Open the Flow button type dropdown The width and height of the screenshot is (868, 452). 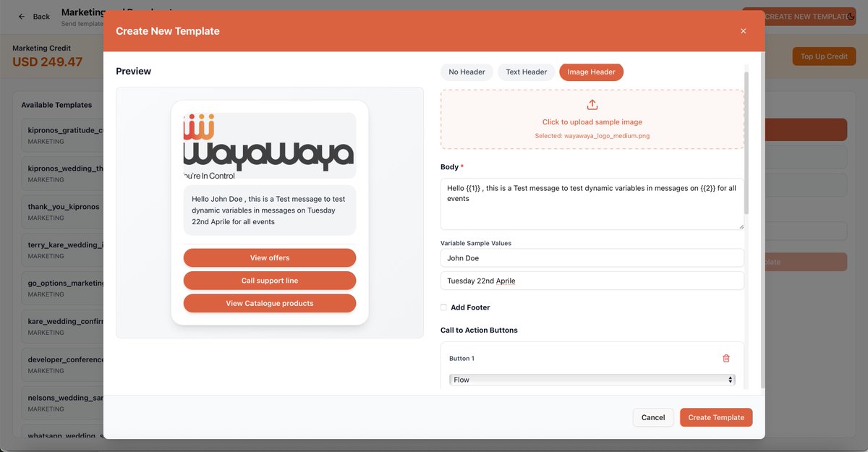pos(592,380)
